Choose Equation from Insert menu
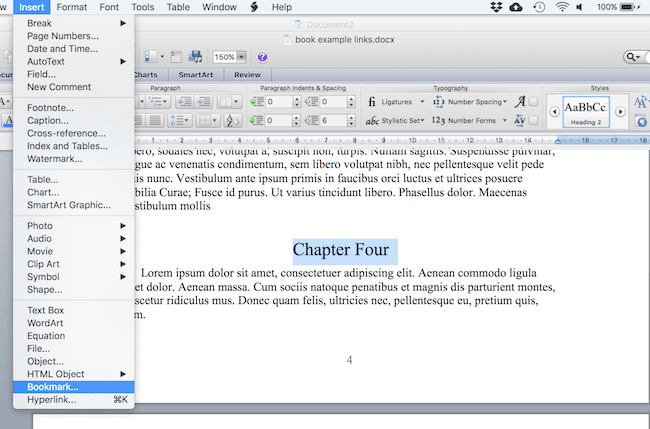This screenshot has width=650, height=429. [73, 336]
